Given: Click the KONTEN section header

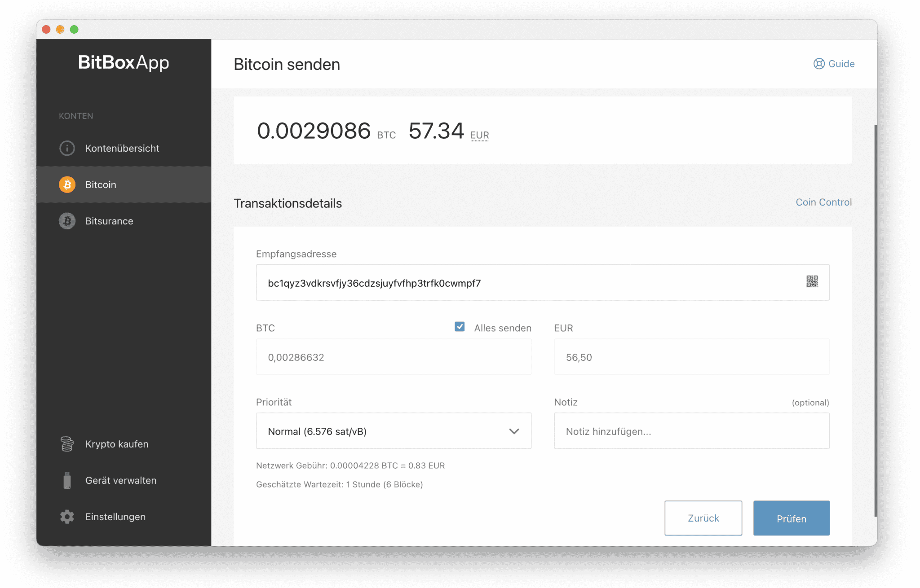Looking at the screenshot, I should [76, 116].
